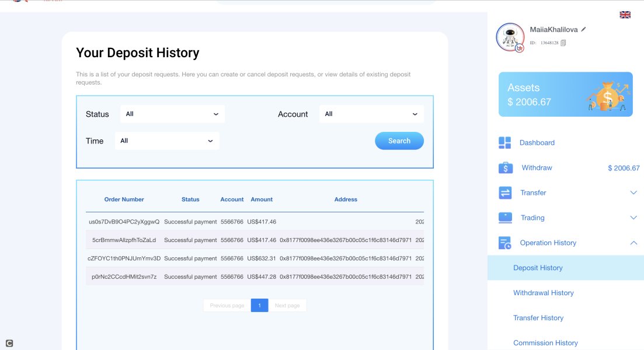This screenshot has width=644, height=350.
Task: Click order number p0rNc2CCcdHMit2svn7z
Action: pyautogui.click(x=124, y=277)
